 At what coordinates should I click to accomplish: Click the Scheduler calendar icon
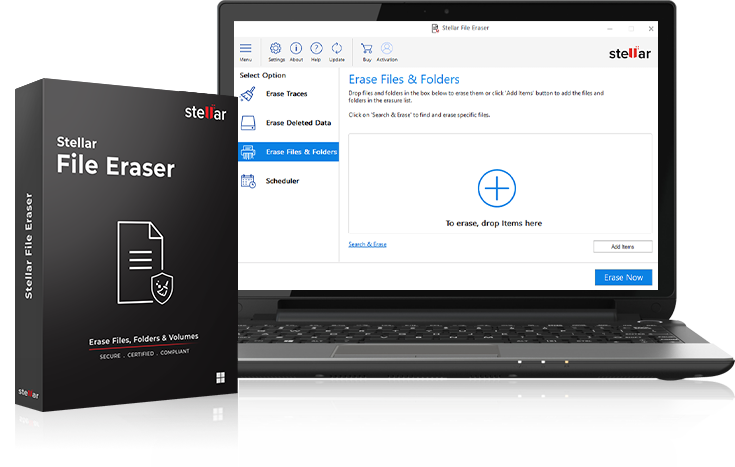point(249,181)
